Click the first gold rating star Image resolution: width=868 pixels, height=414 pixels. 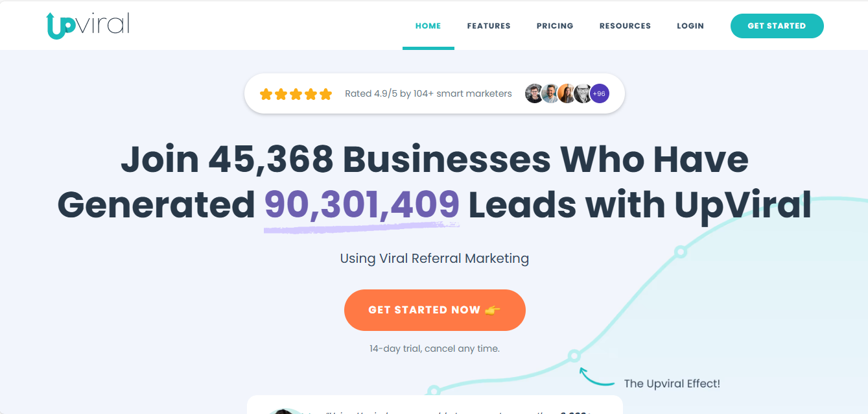click(x=266, y=93)
